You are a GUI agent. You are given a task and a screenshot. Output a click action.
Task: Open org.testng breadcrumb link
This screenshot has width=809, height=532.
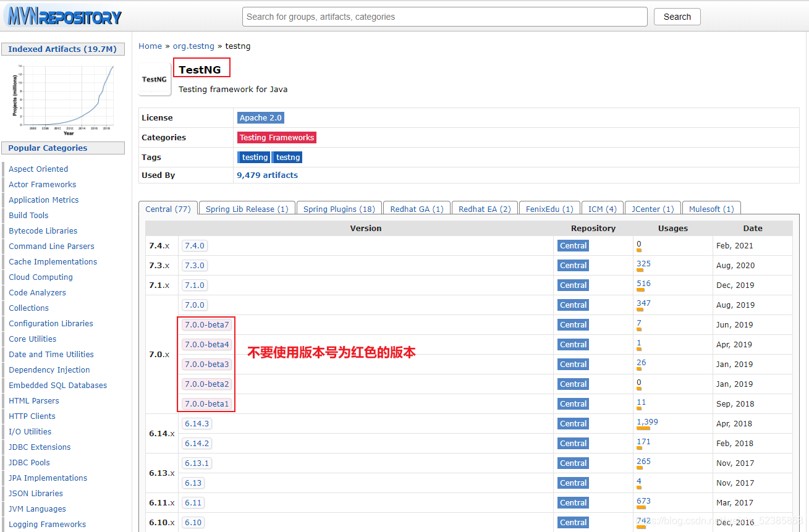tap(193, 46)
